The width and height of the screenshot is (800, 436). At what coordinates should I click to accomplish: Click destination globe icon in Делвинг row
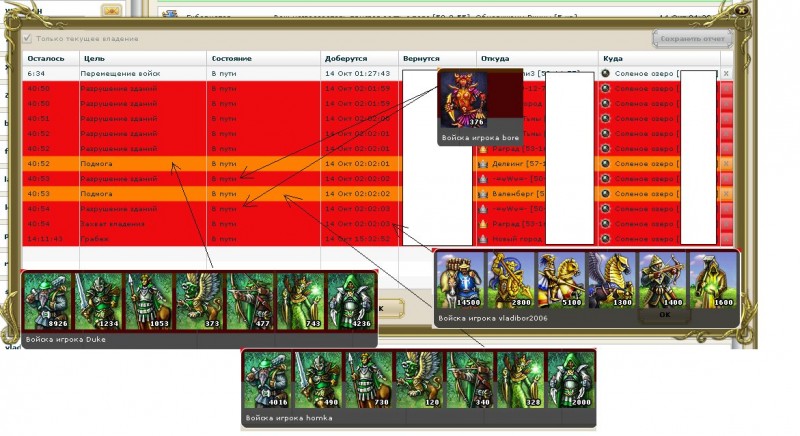click(x=606, y=164)
